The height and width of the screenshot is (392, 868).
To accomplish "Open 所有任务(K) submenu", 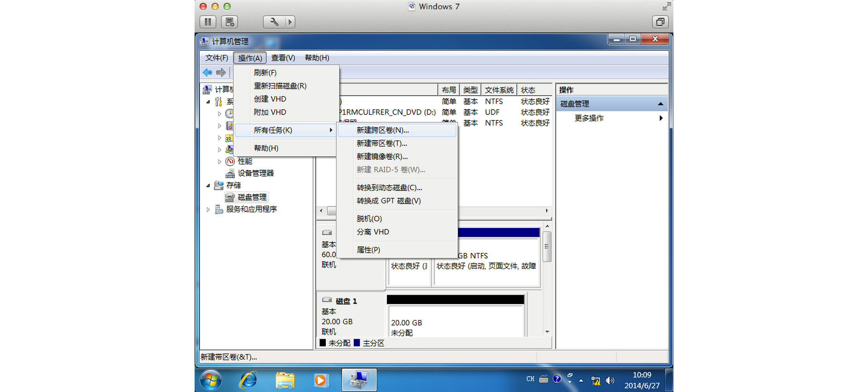I will pyautogui.click(x=286, y=130).
